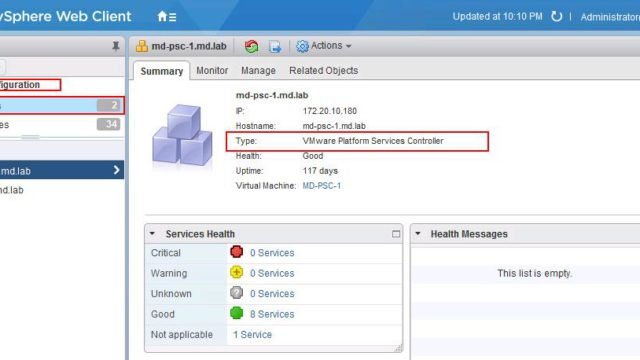Click the IP value 172.20.10.180
The height and width of the screenshot is (360, 640).
click(330, 111)
